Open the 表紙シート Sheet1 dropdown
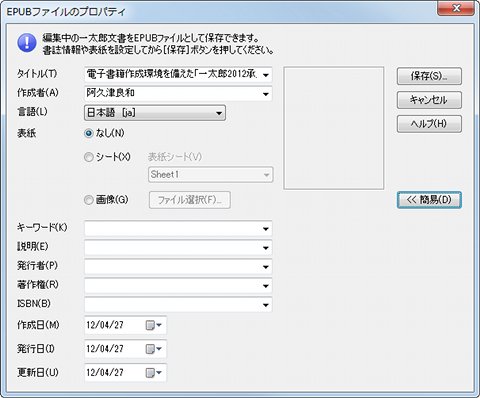 (x=211, y=175)
